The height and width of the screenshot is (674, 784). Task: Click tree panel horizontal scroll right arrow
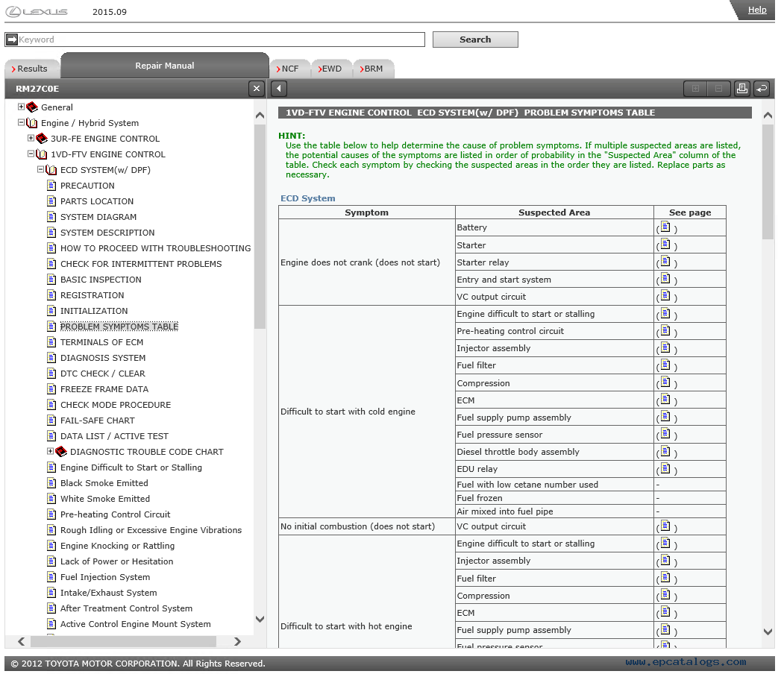click(237, 641)
